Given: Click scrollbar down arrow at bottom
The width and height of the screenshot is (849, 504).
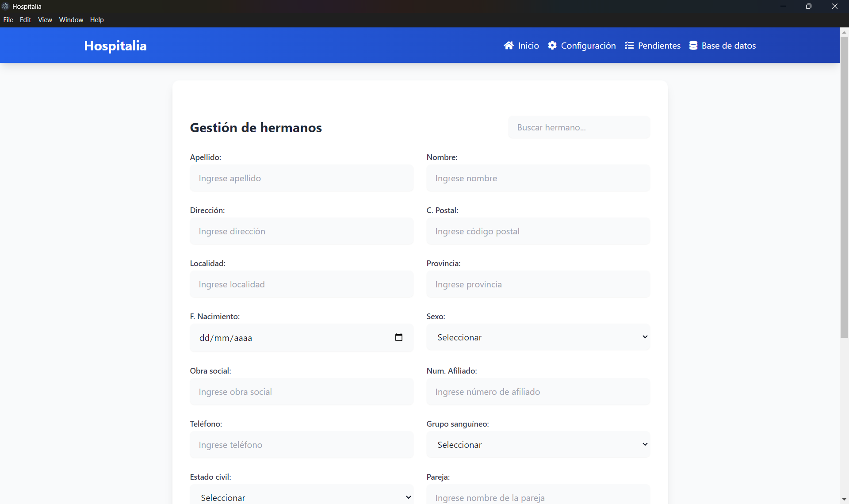Looking at the screenshot, I should pos(844,499).
